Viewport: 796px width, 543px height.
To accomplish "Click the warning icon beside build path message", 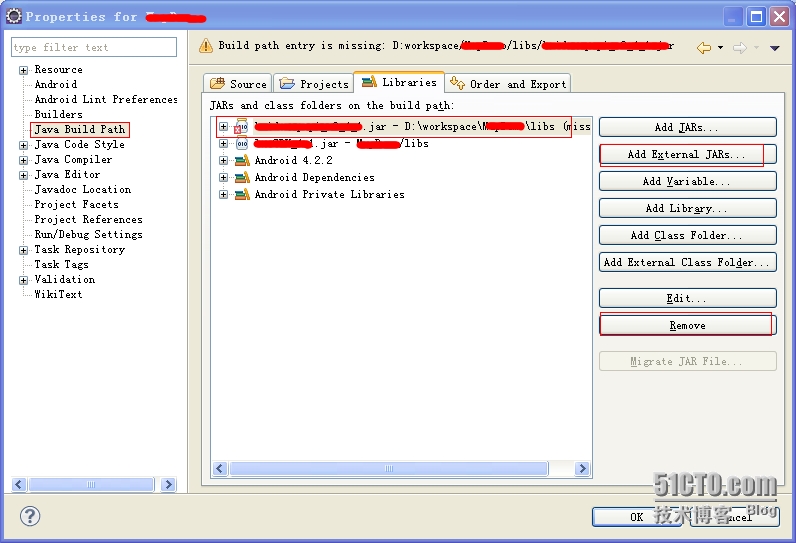I will (x=206, y=46).
